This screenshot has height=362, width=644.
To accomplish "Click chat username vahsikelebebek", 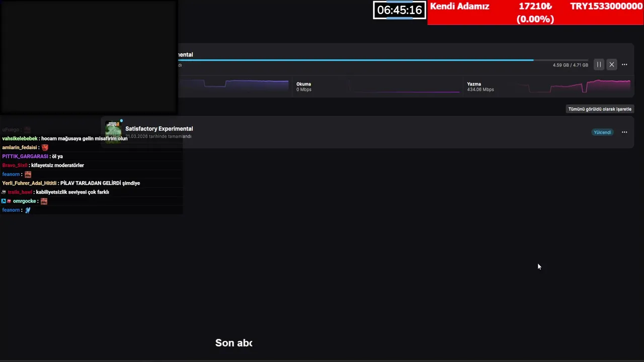I will pos(20,138).
